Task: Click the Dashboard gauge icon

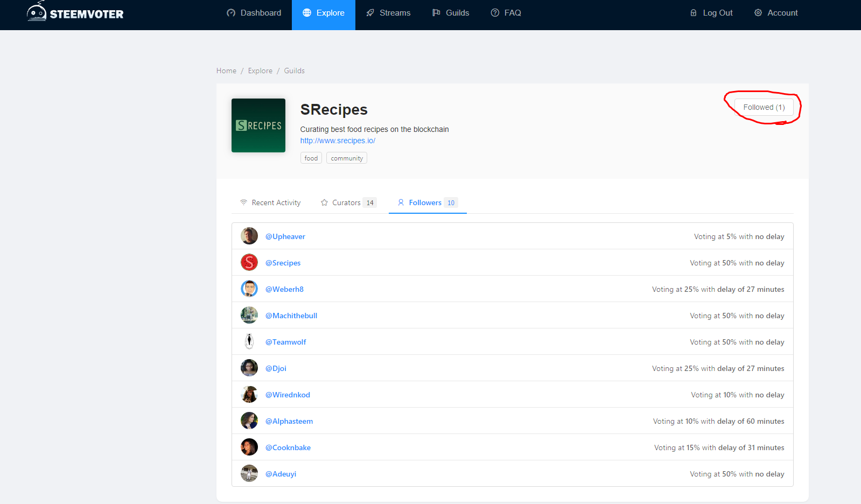Action: tap(231, 13)
